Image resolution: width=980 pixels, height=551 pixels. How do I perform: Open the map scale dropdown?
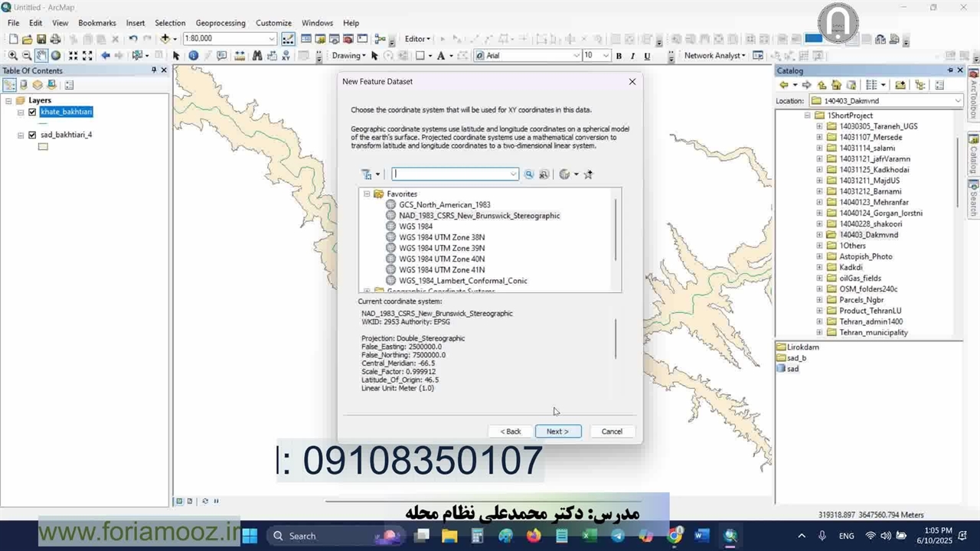pyautogui.click(x=271, y=39)
